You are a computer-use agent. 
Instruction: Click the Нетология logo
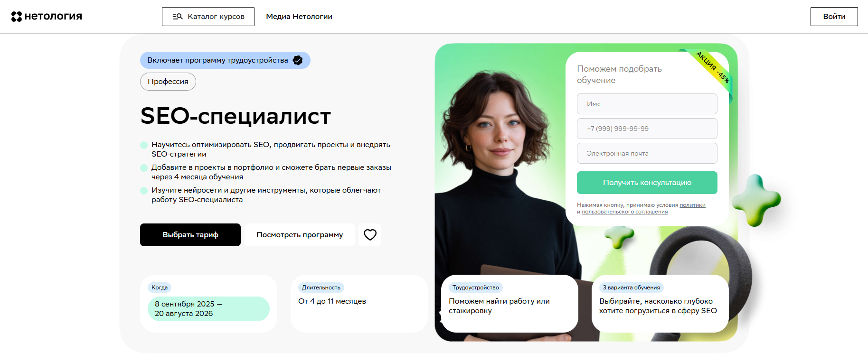coord(47,17)
